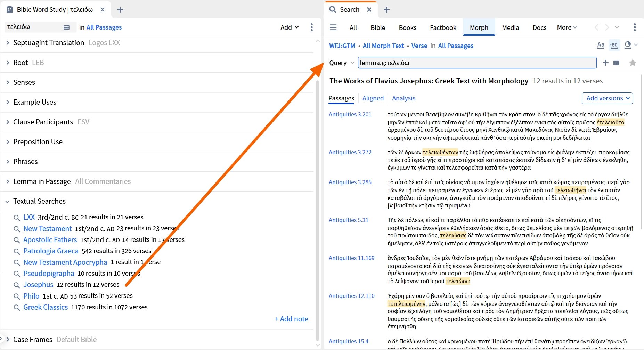Image resolution: width=644 pixels, height=350 pixels.
Task: Open Bible Word Study panel menu (three dots)
Action: [312, 27]
